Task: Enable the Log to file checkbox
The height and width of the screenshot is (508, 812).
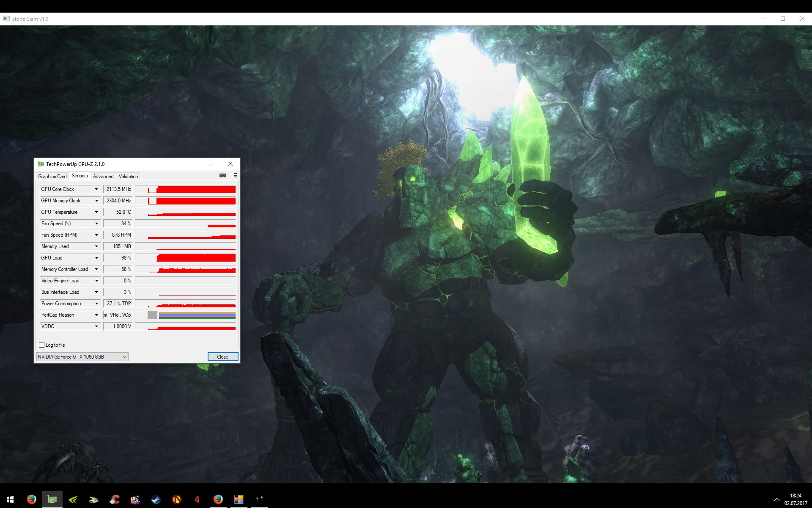Action: tap(42, 345)
